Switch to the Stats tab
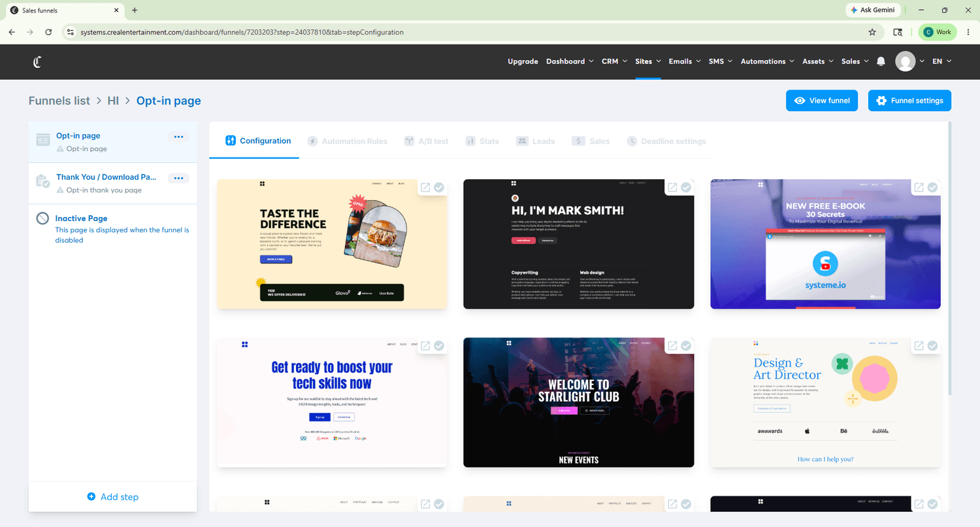 [482, 141]
